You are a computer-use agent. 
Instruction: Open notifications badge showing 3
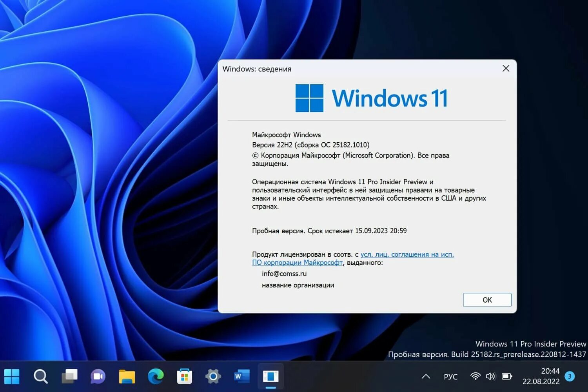coord(570,376)
